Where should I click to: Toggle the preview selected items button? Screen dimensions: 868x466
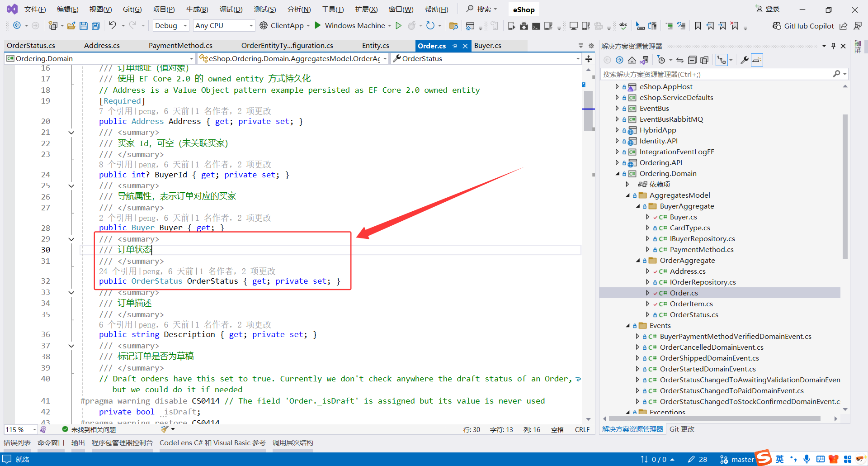coord(757,60)
